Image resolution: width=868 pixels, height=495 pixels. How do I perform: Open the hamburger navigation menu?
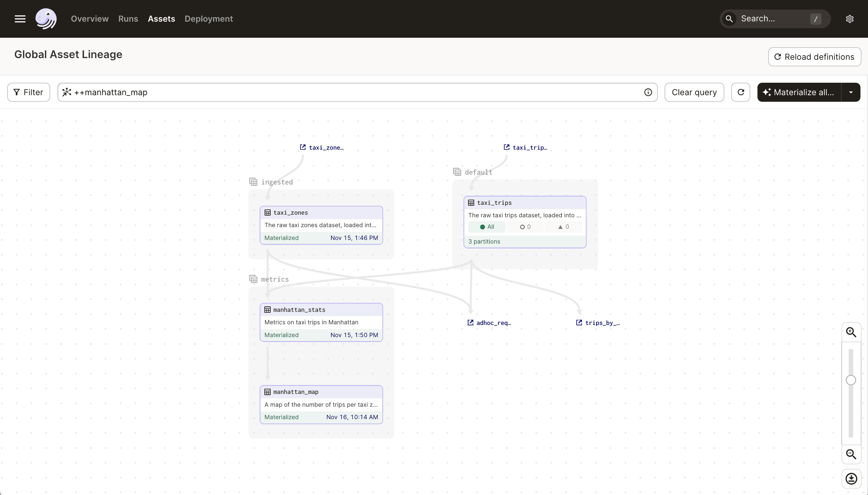[x=20, y=19]
